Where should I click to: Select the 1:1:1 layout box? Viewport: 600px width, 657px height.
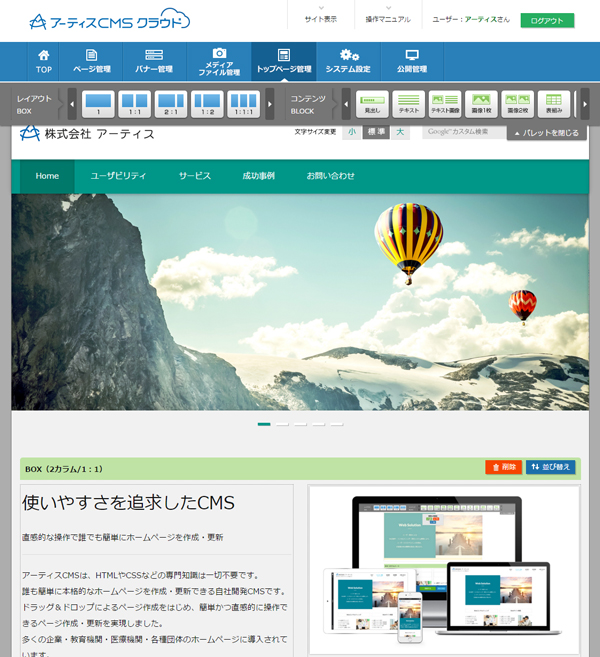(243, 104)
